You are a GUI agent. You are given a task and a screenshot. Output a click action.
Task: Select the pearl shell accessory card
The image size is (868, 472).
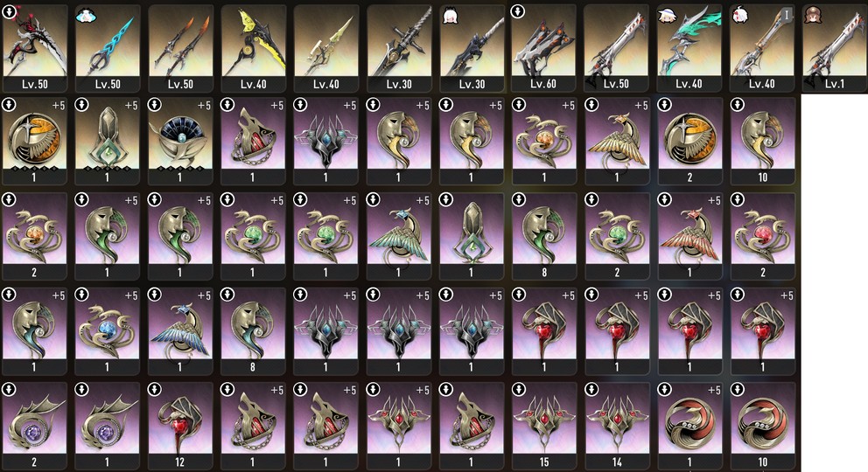pyautogui.click(x=180, y=141)
